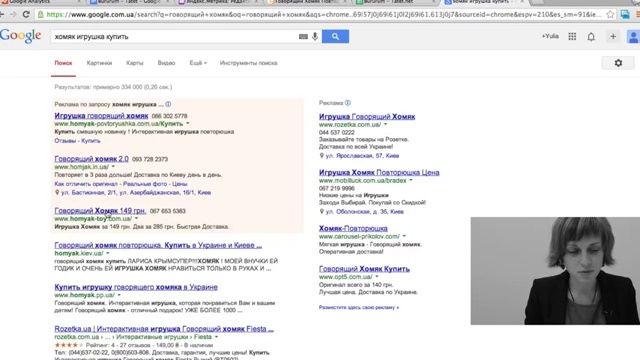The height and width of the screenshot is (360, 640).
Task: Open 'Купить игрушку говорящего хомяка в Украине'
Action: point(136,287)
